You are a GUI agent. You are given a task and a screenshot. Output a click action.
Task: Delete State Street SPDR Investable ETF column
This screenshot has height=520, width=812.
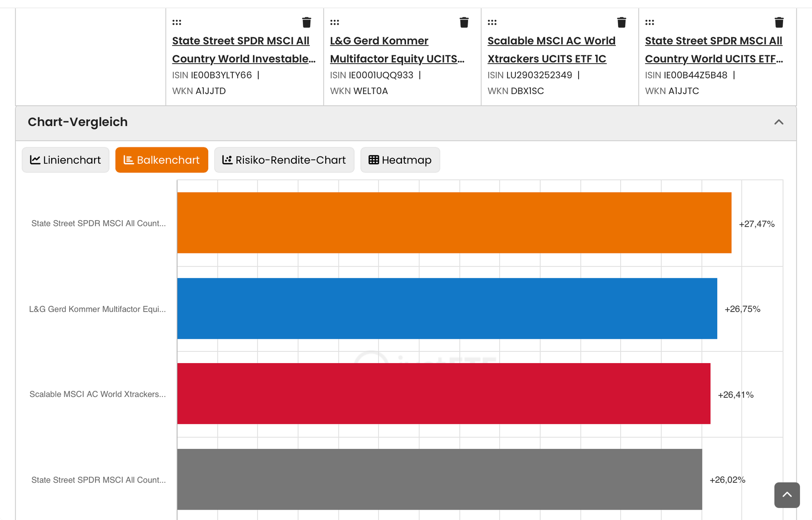[307, 22]
